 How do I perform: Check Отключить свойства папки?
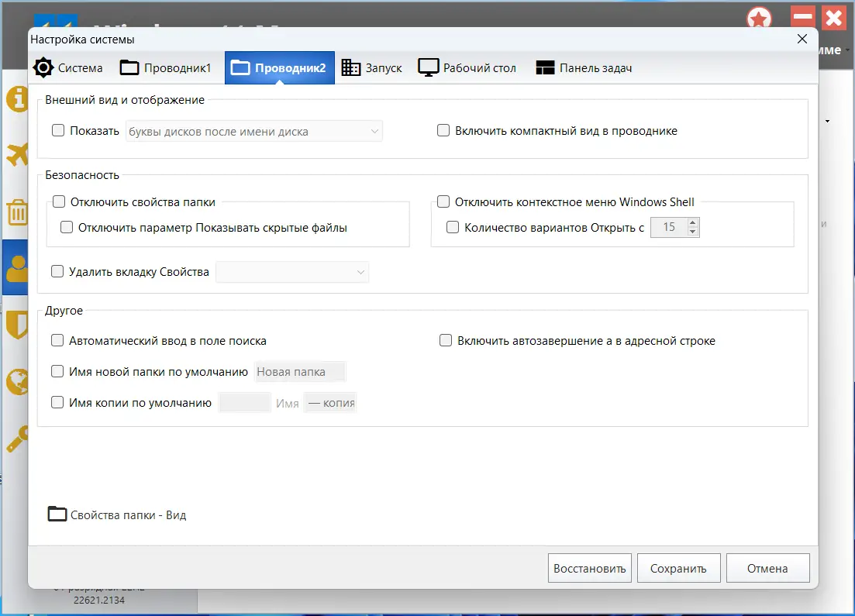click(x=59, y=201)
